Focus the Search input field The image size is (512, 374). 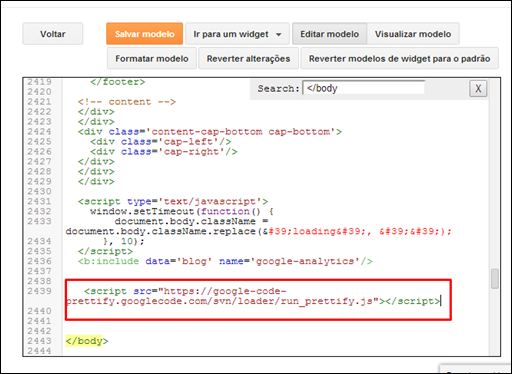[364, 88]
